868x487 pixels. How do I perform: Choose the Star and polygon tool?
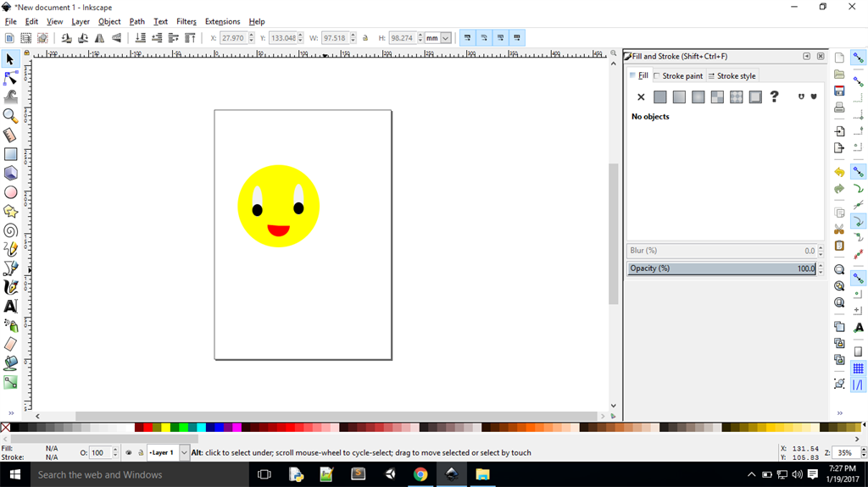(10, 211)
